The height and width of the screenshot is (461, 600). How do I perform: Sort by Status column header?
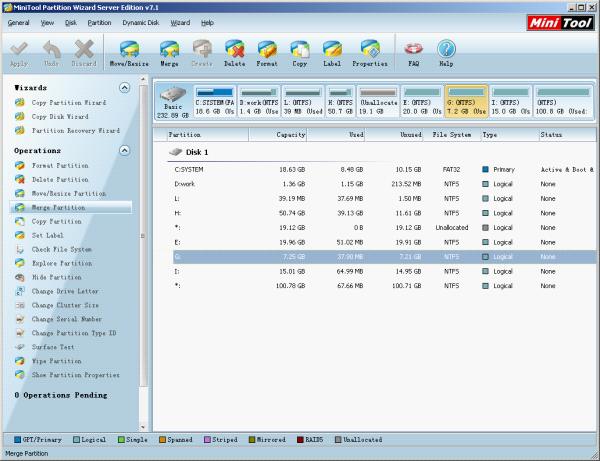click(x=567, y=135)
